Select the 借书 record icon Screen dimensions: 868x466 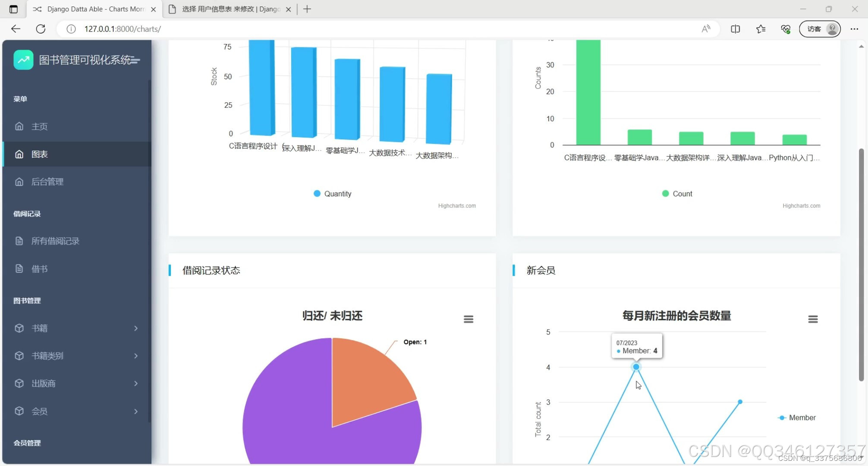(19, 268)
